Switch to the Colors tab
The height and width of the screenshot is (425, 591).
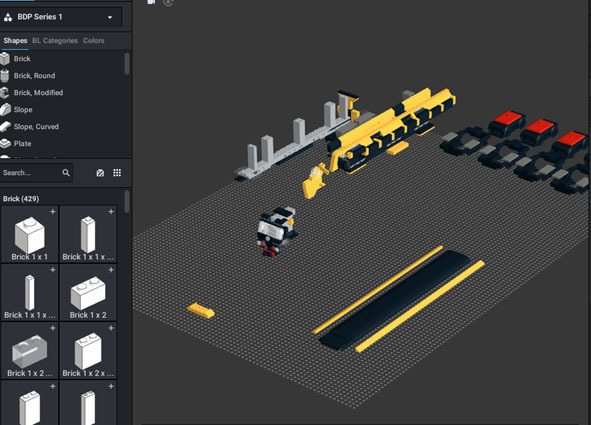tap(93, 41)
